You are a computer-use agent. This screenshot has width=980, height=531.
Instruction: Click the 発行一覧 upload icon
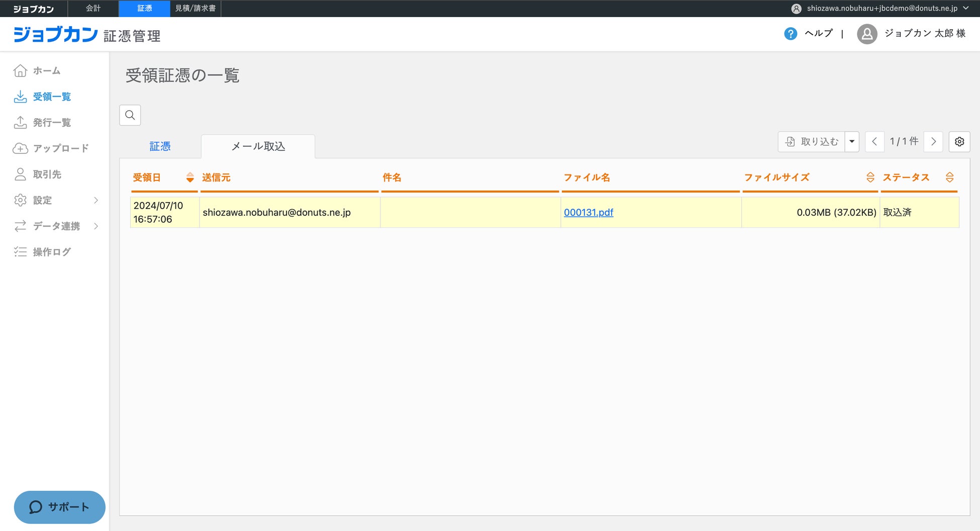tap(20, 122)
